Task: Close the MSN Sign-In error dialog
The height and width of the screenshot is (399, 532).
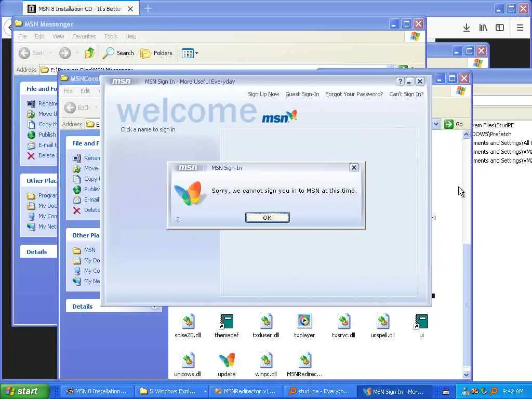Action: [354, 167]
